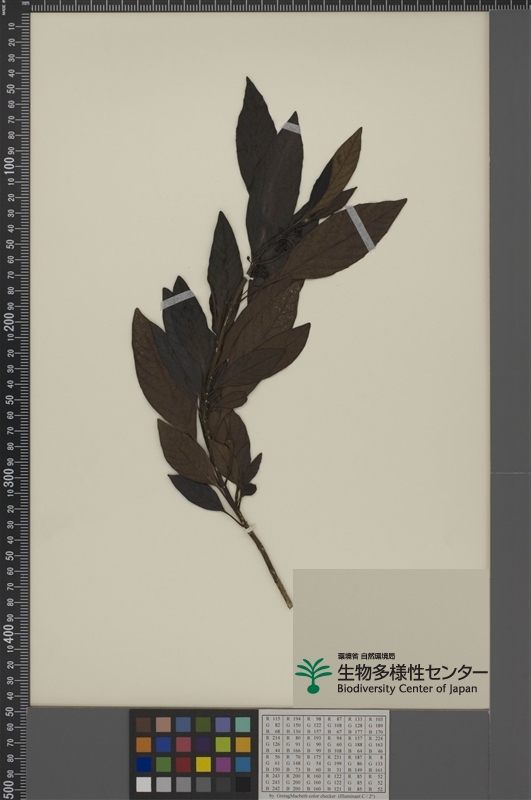Click the 300 mark on the ruler

pyautogui.click(x=10, y=478)
